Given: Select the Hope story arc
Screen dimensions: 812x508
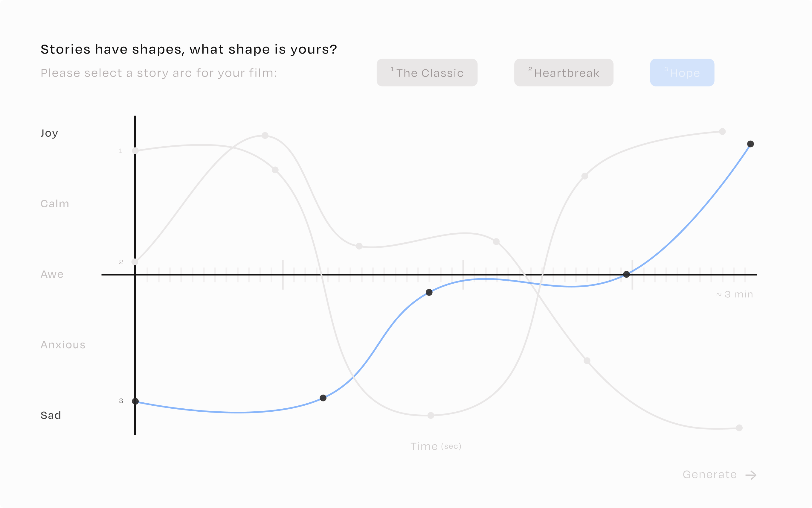Looking at the screenshot, I should pyautogui.click(x=682, y=73).
